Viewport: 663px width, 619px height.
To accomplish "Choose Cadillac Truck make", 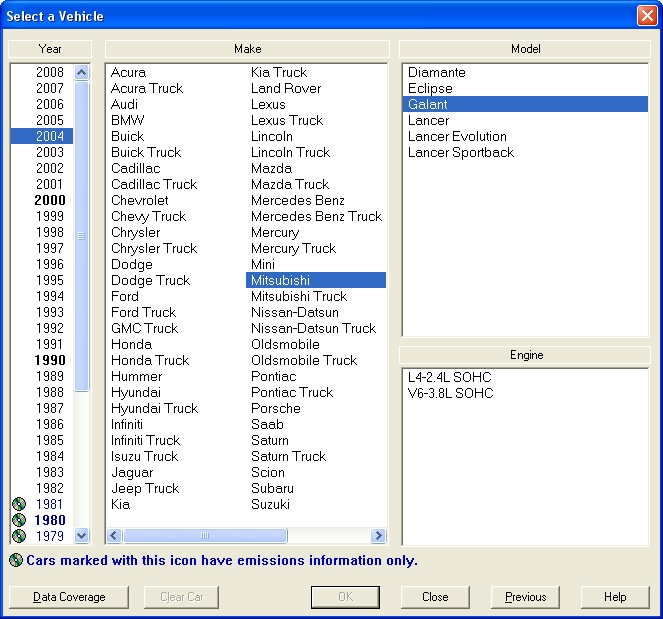I will 154,184.
